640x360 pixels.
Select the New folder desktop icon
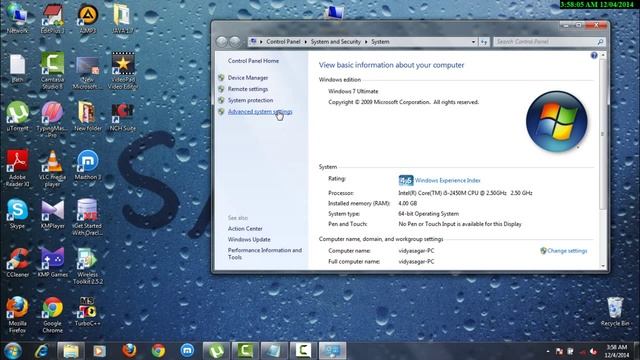[87, 116]
